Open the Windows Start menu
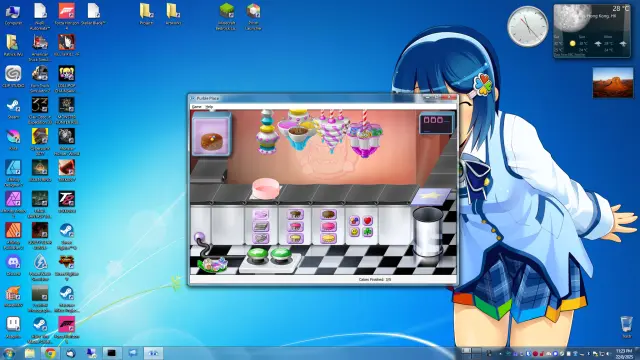Screen dimensions: 640x360 point(9,353)
